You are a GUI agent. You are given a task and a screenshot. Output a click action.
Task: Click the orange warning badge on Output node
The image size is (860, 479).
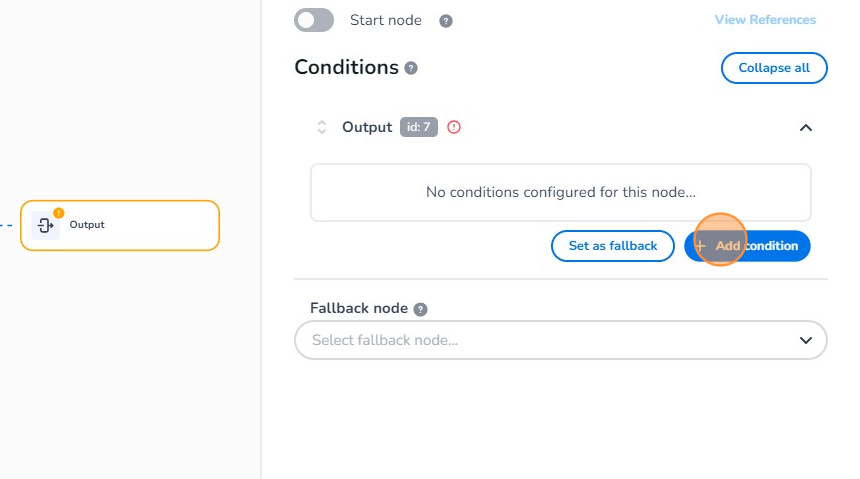coord(59,212)
